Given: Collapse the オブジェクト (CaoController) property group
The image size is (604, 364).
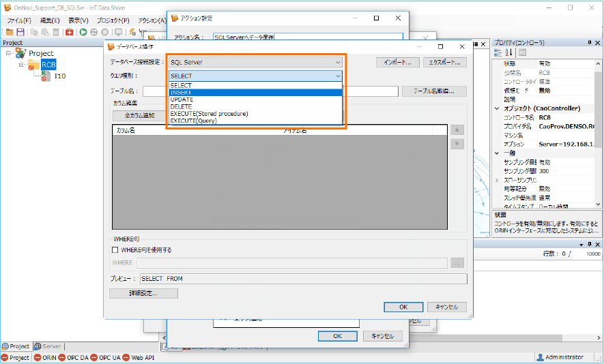Looking at the screenshot, I should tap(497, 108).
